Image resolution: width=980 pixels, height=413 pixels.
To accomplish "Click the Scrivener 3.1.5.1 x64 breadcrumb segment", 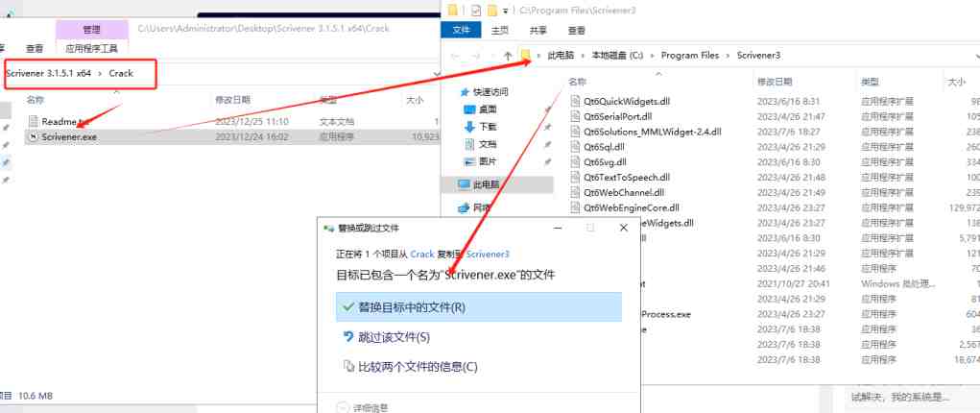I will (x=49, y=73).
